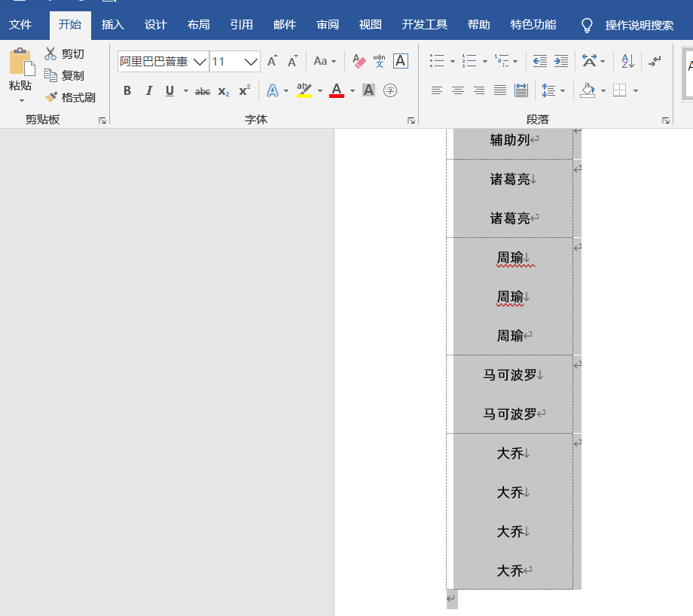Increase paragraph indent

coord(561,61)
